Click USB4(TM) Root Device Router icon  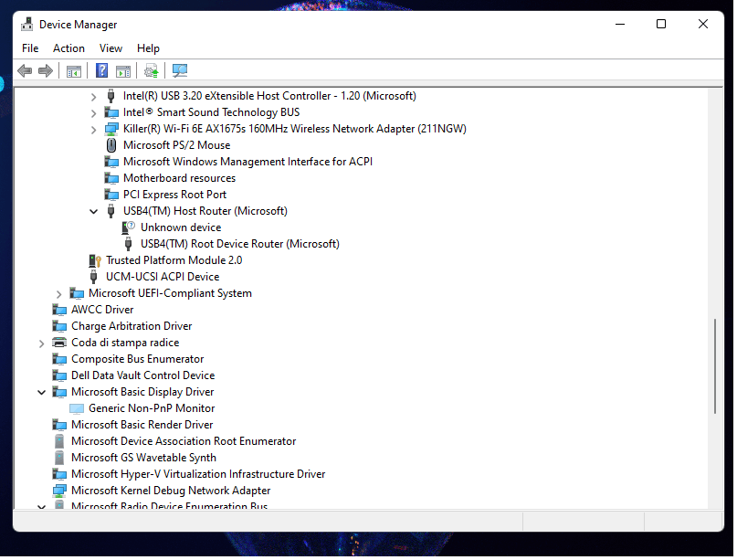(x=129, y=244)
